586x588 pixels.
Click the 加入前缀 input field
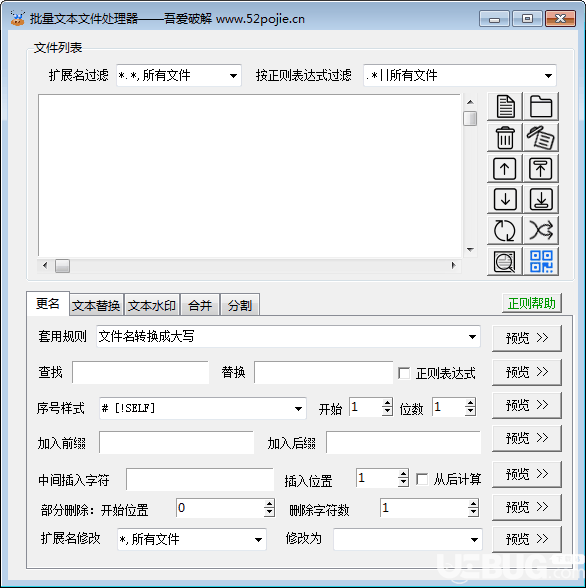click(176, 442)
